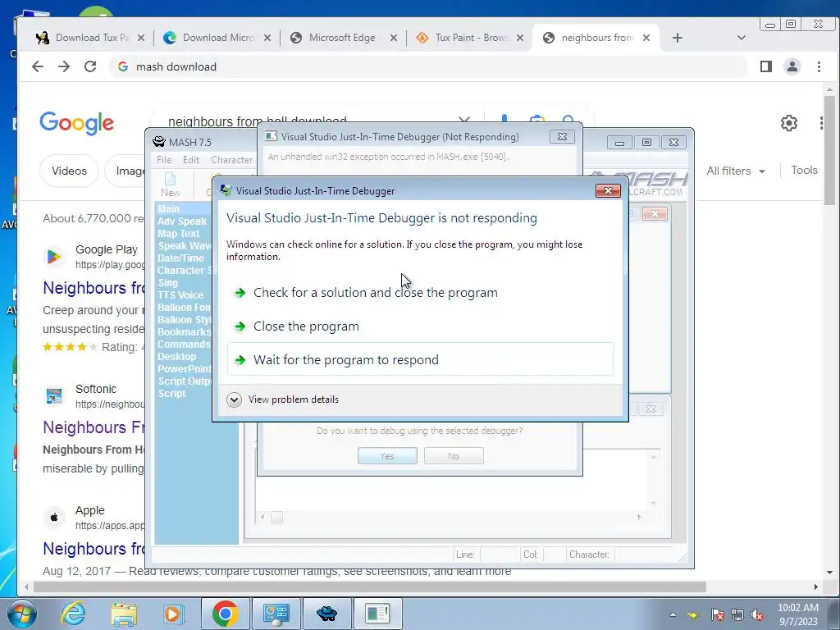Click Apple result favicon

pyautogui.click(x=53, y=518)
